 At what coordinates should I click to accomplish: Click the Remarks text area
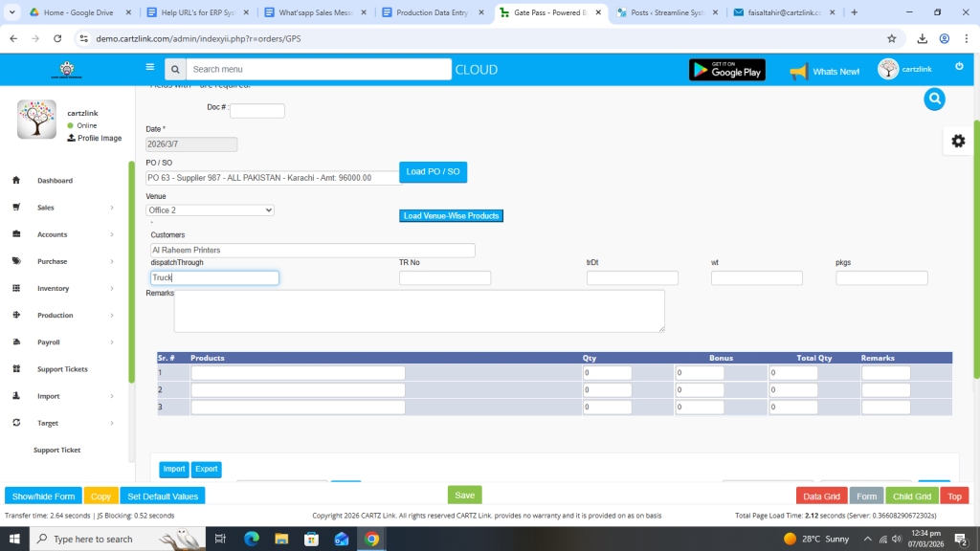pos(419,311)
